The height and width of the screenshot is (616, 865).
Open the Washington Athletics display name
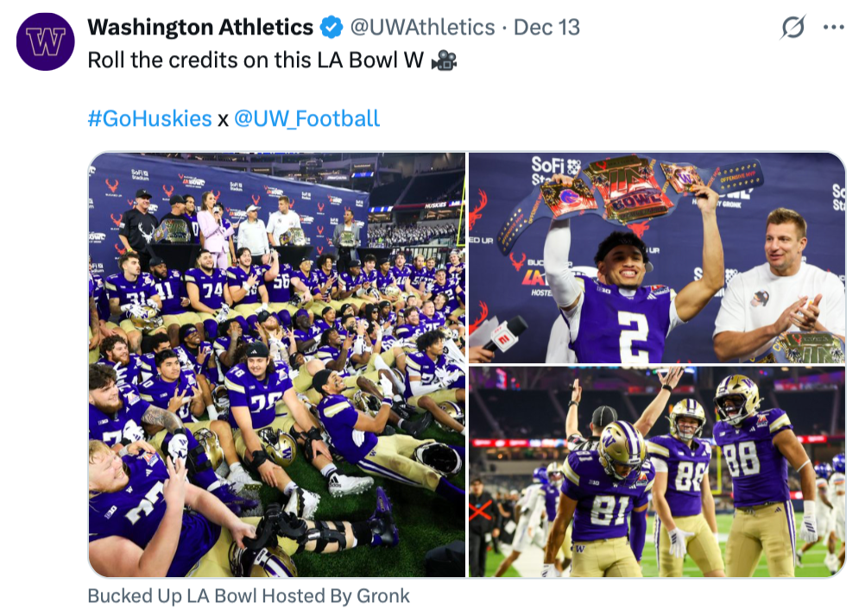tap(200, 28)
